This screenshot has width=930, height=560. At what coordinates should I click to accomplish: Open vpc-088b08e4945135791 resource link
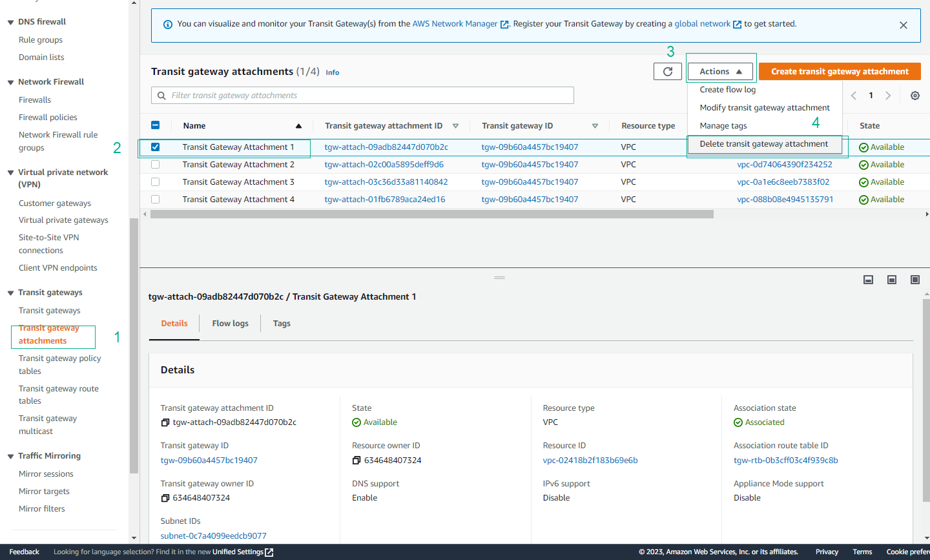pyautogui.click(x=785, y=200)
